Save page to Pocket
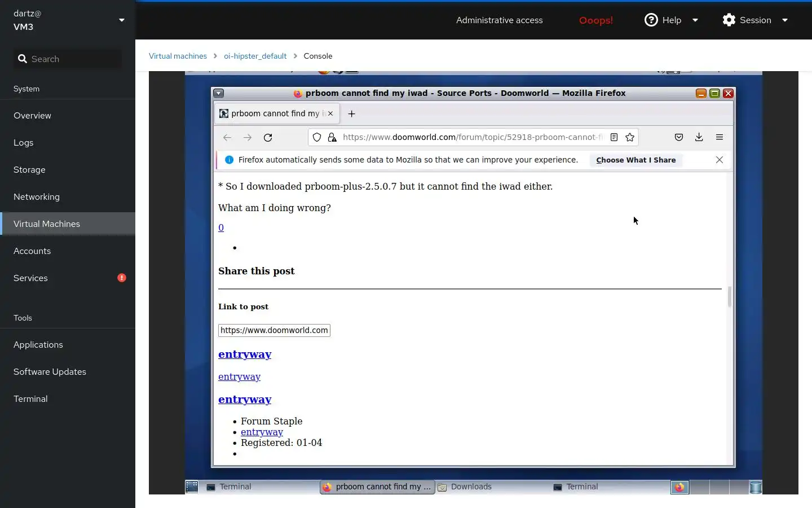 679,137
